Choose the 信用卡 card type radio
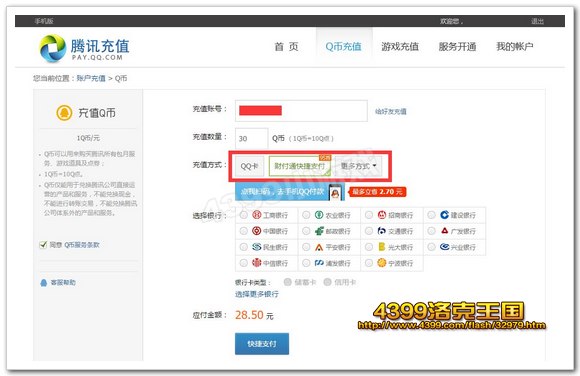The width and height of the screenshot is (580, 376). click(327, 282)
